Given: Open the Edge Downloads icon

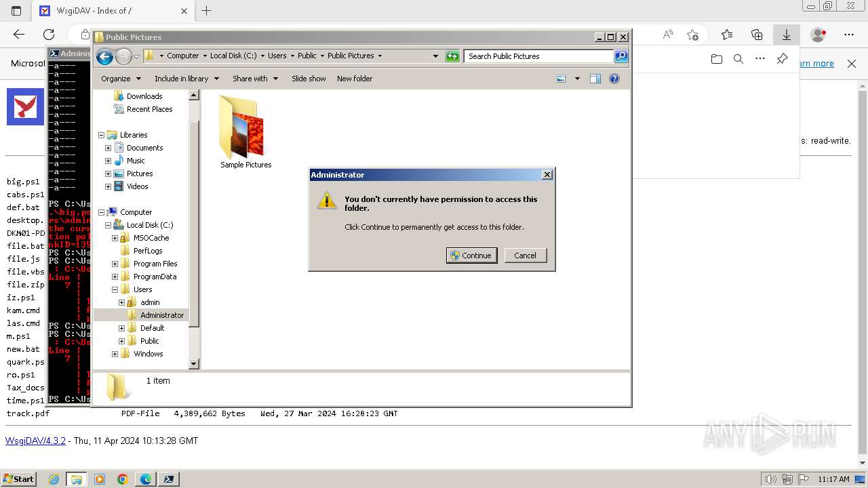Looking at the screenshot, I should (787, 34).
